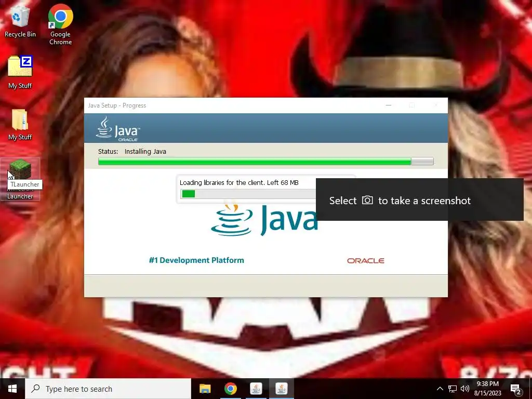The width and height of the screenshot is (532, 399).
Task: Select the plain My Stuff folder icon
Action: tap(20, 120)
